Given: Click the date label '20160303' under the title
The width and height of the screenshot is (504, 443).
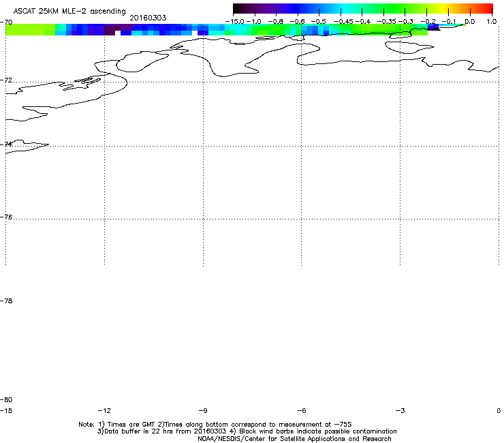Looking at the screenshot, I should click(148, 18).
